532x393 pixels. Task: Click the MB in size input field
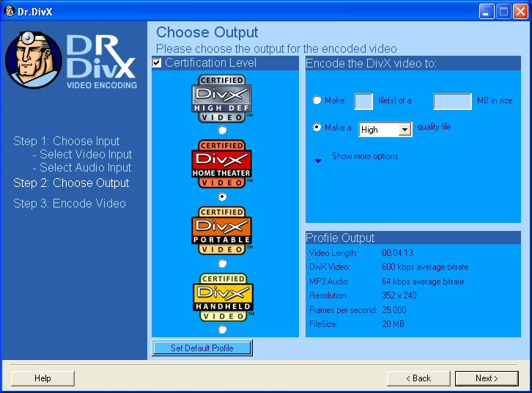click(x=452, y=101)
